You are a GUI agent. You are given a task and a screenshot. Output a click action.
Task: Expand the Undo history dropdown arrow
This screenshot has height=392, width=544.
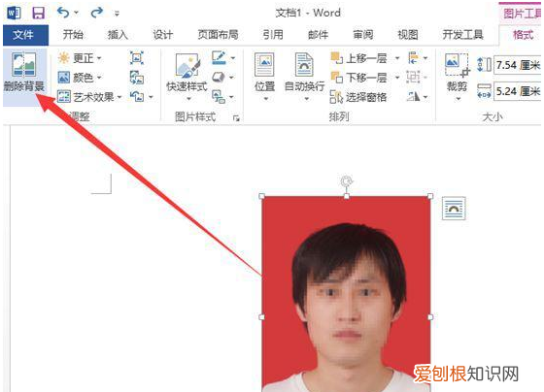76,14
